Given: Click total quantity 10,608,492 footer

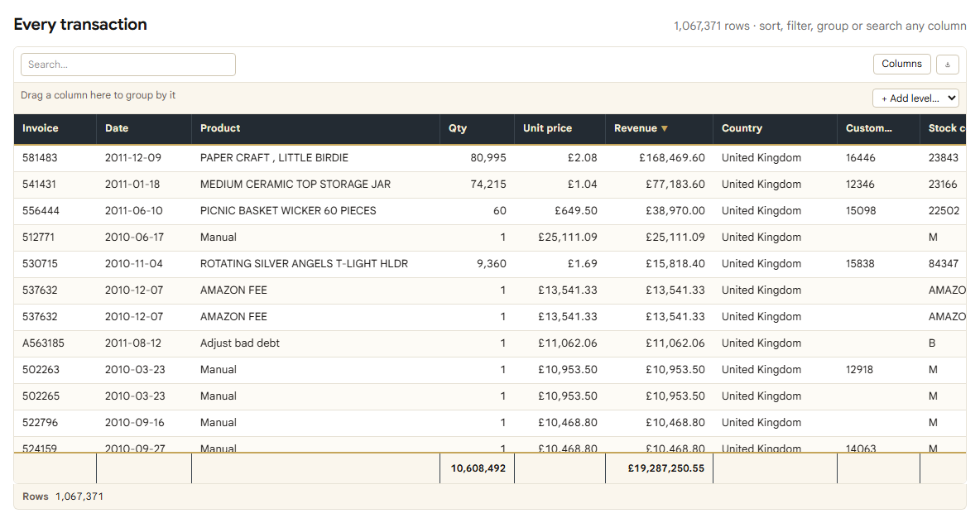Looking at the screenshot, I should pos(477,468).
